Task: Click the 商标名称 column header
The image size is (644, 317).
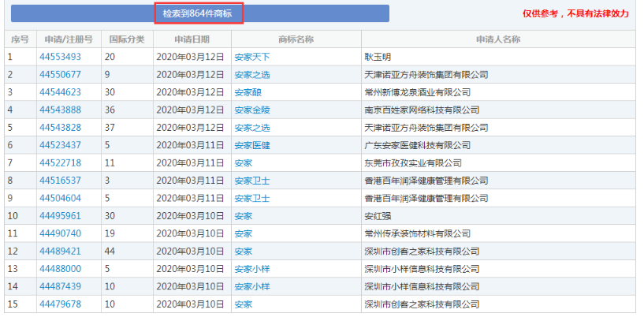Action: 296,39
